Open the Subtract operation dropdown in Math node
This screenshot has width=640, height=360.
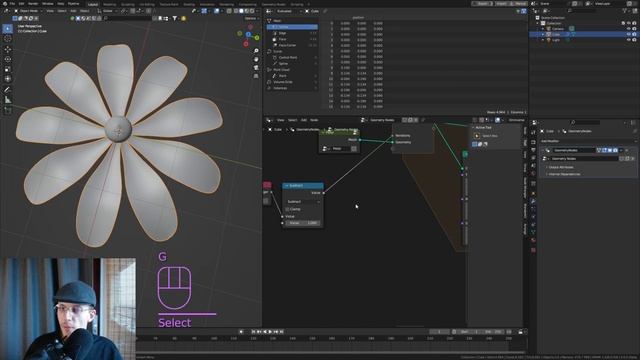click(303, 202)
